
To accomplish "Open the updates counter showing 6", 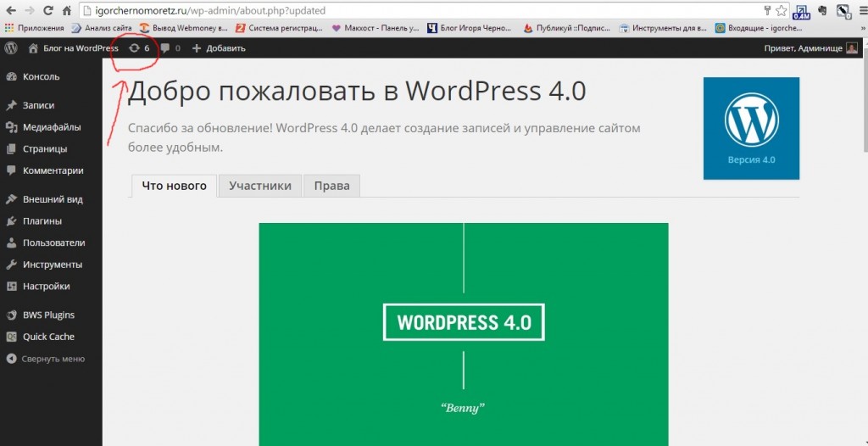I will 139,48.
